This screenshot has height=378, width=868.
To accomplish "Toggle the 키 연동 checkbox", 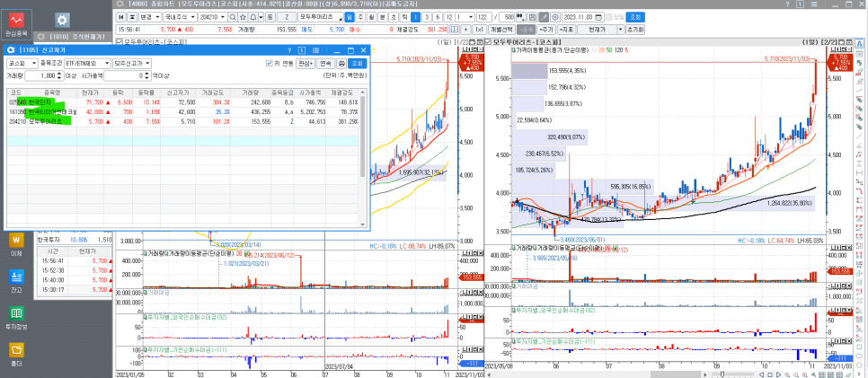I will [x=269, y=64].
